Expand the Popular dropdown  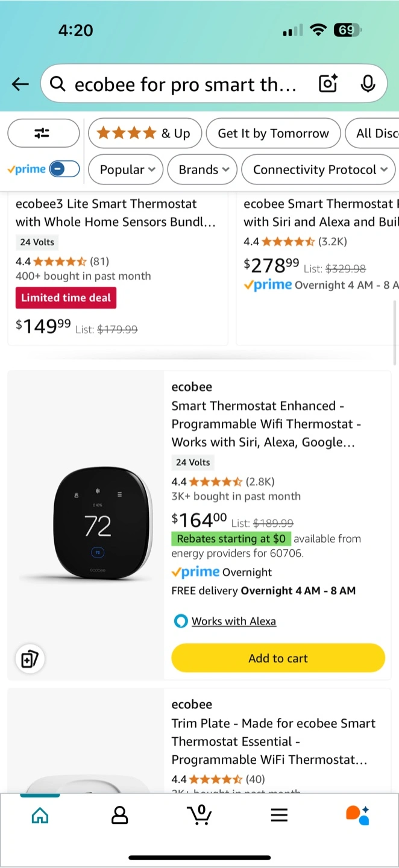pos(127,169)
